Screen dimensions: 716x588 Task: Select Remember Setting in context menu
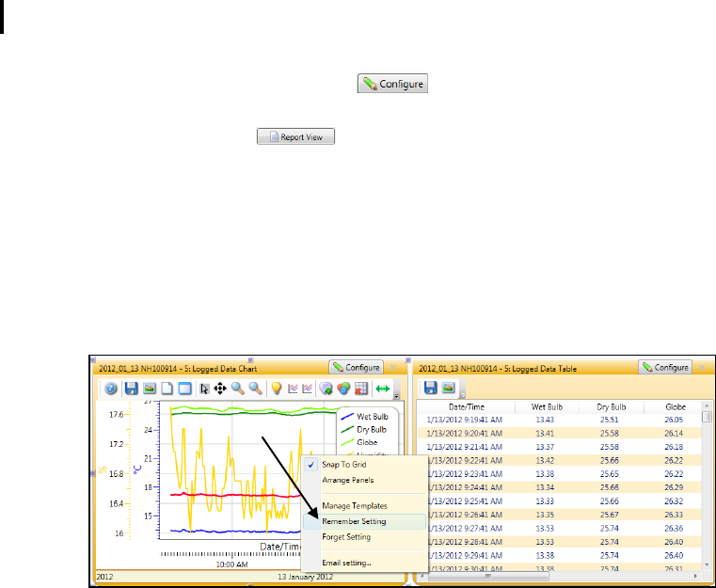364,521
